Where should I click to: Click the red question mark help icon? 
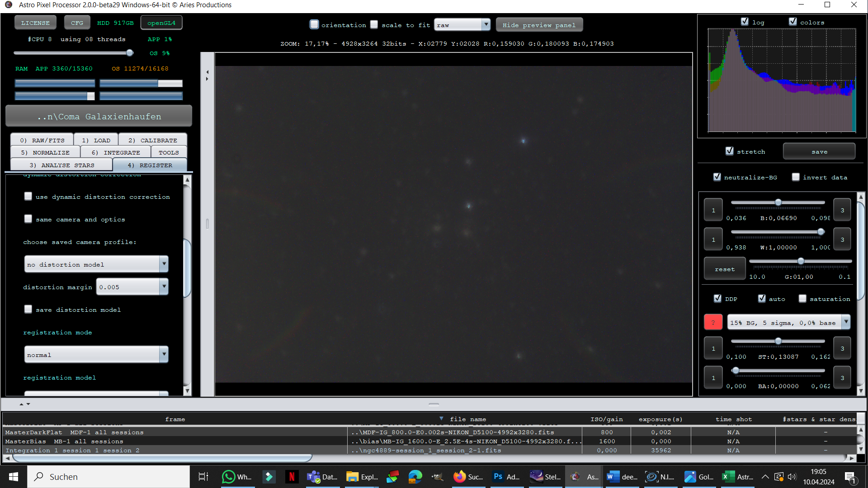coord(713,322)
